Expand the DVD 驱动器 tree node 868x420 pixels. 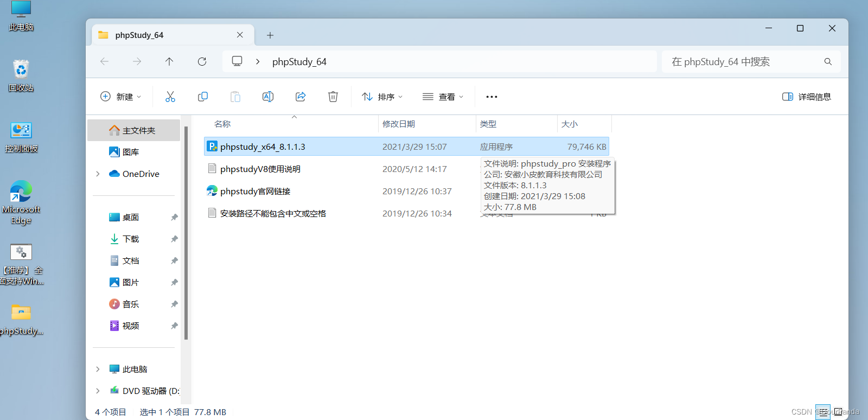[x=98, y=391]
